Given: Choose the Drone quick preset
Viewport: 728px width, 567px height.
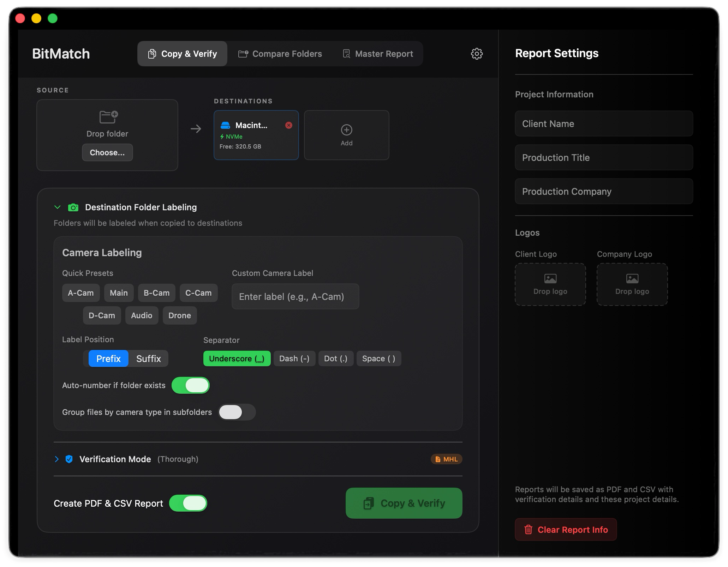Looking at the screenshot, I should click(179, 315).
